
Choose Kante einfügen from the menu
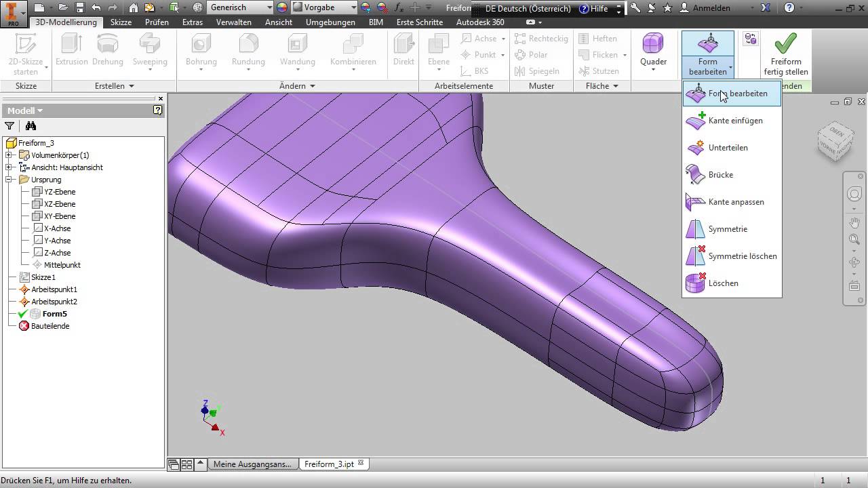click(x=732, y=121)
